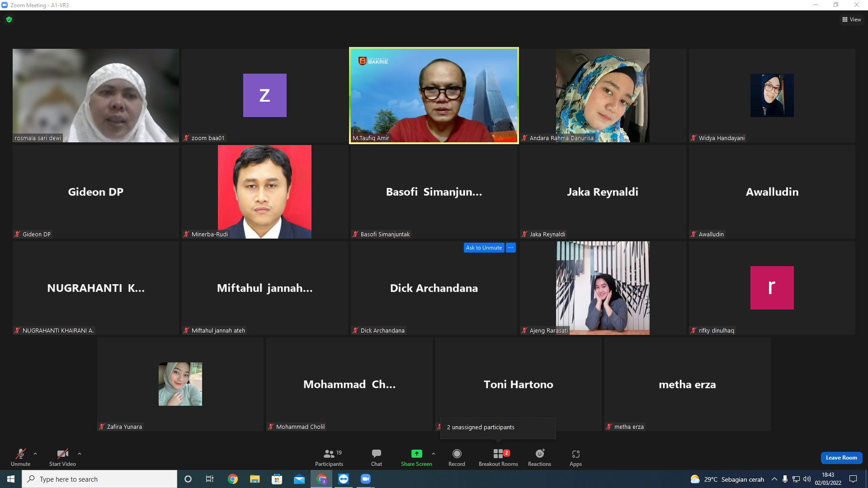868x488 pixels.
Task: Open network settings from system tray
Action: point(796,479)
